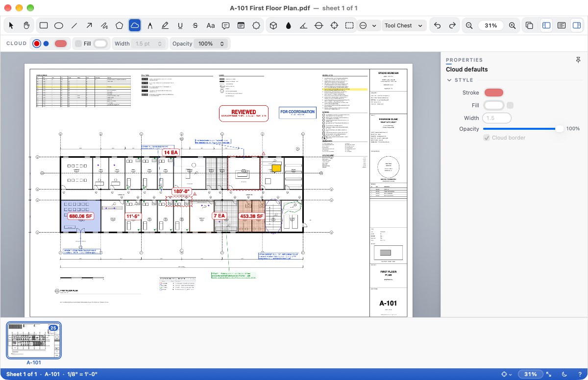588x380 pixels.
Task: Open Stroke color swatch in Properties
Action: 494,93
